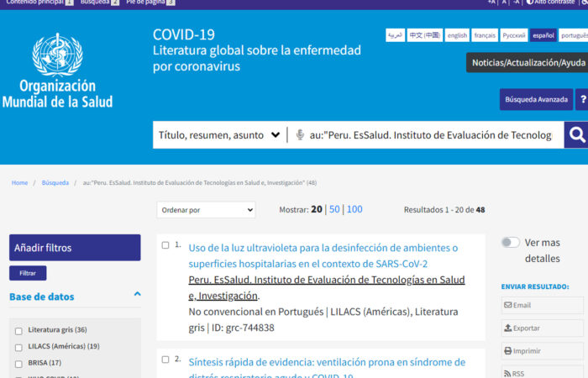The height and width of the screenshot is (378, 588).
Task: Click the voice search microphone icon
Action: [300, 134]
